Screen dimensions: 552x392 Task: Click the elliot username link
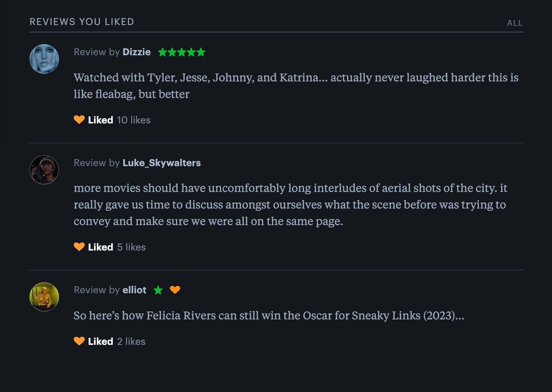(134, 290)
